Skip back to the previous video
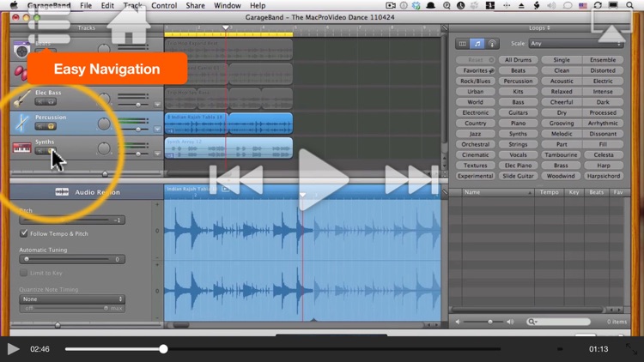The height and width of the screenshot is (362, 644). pyautogui.click(x=236, y=179)
